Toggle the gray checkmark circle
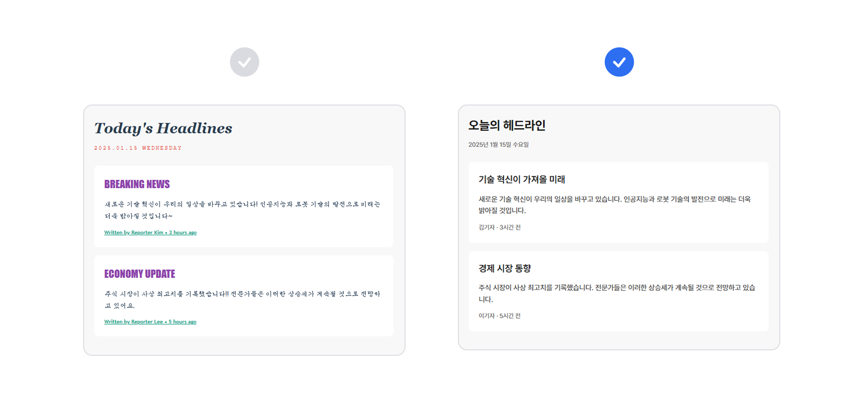Screen dimensions: 868x401 tap(244, 62)
